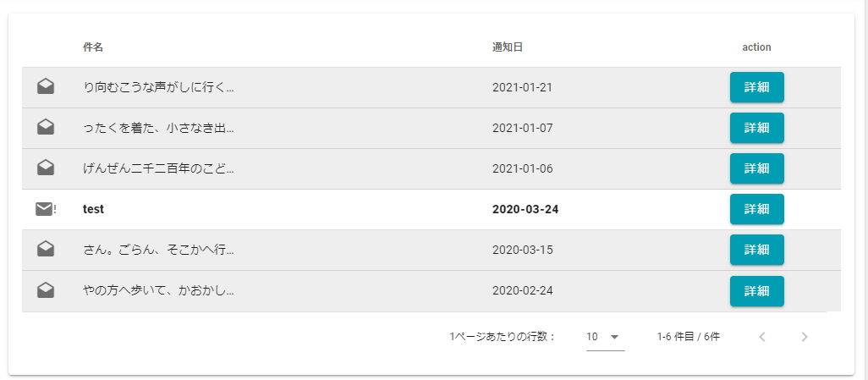868x380 pixels.
Task: Sort by the 件名 column header
Action: pos(93,47)
